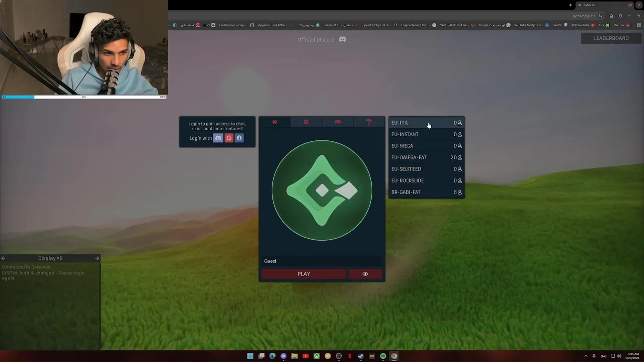Viewport: 644px width, 362px height.
Task: Open the VALORANT Riot Games bookmark
Action: pos(457,25)
